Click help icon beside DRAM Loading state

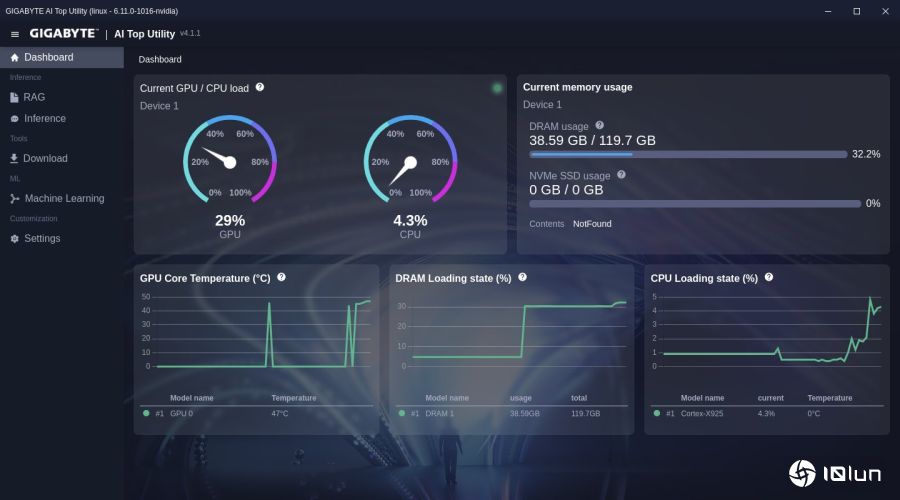point(522,277)
